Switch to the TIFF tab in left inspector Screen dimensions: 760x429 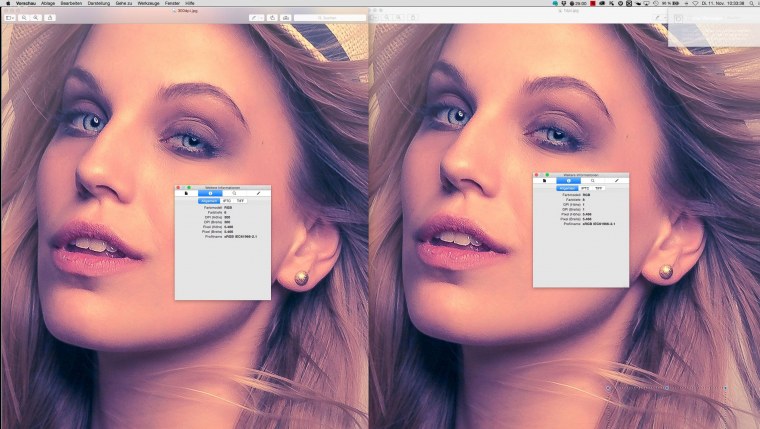pyautogui.click(x=240, y=201)
